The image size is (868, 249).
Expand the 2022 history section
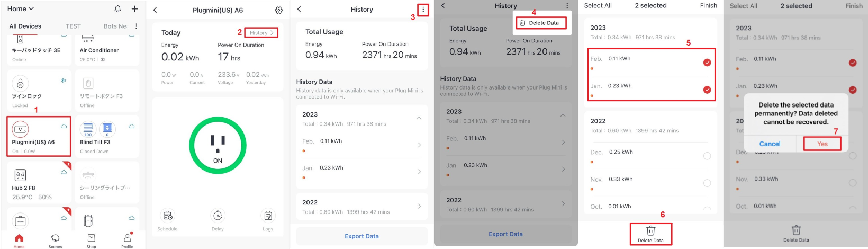(419, 206)
